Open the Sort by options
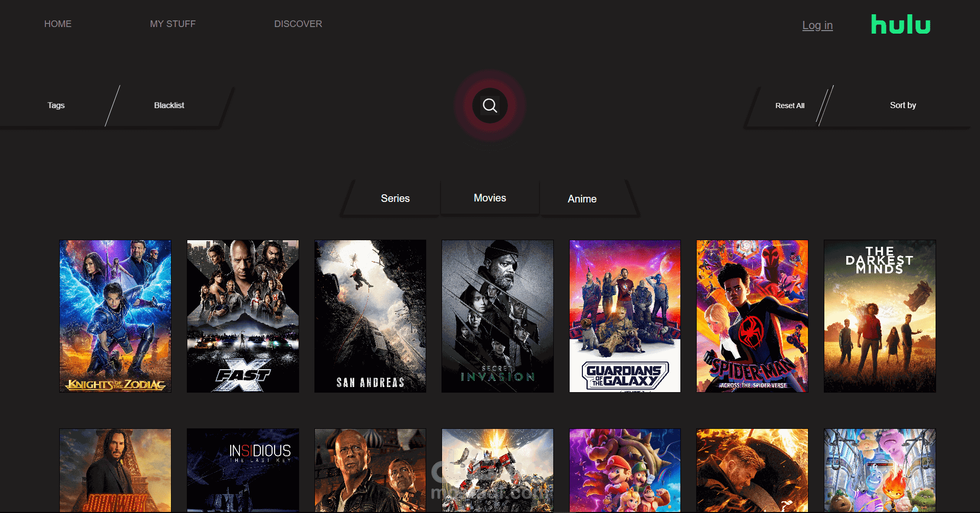This screenshot has width=980, height=513. tap(903, 105)
